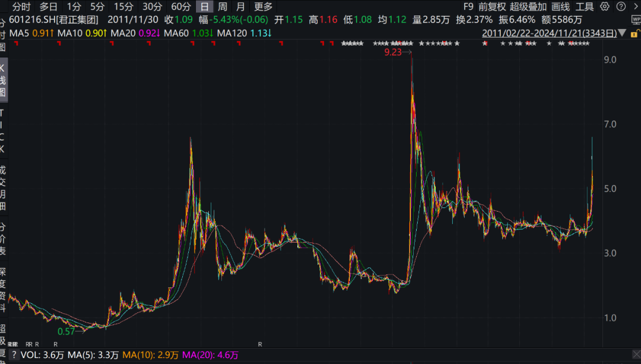Click the 9.23 peak price label

pyautogui.click(x=393, y=52)
